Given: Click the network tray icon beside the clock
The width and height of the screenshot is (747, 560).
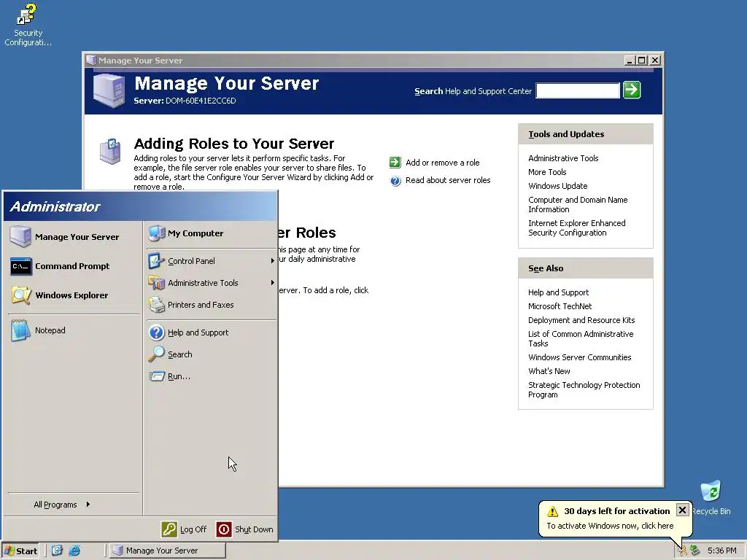Looking at the screenshot, I should (x=695, y=551).
